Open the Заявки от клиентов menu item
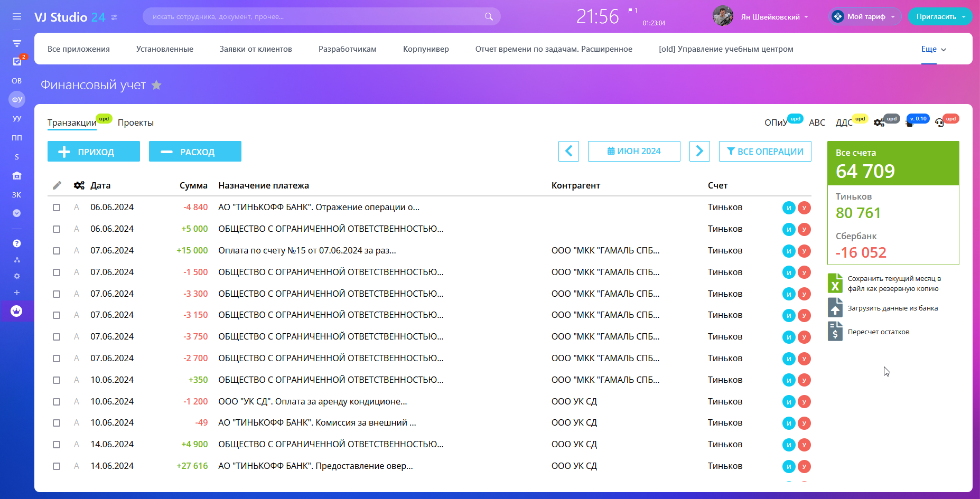 pyautogui.click(x=256, y=49)
